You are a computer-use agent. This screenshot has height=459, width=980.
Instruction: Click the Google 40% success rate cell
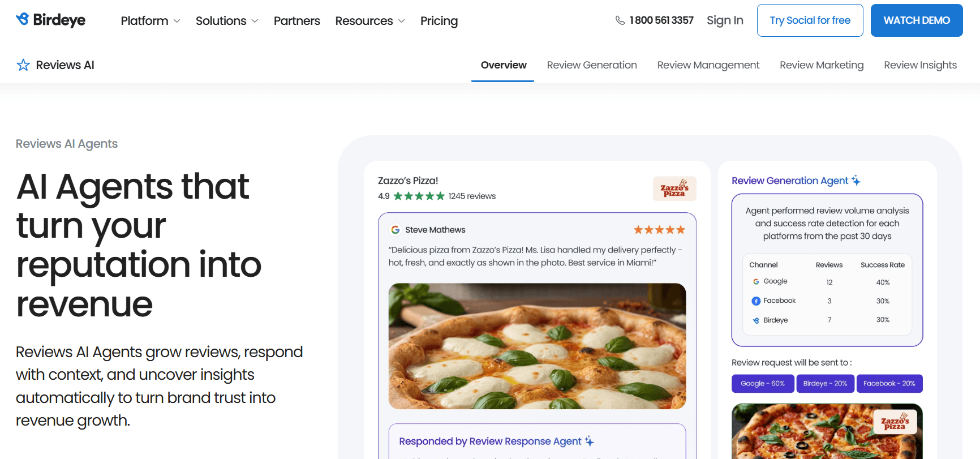click(x=883, y=282)
